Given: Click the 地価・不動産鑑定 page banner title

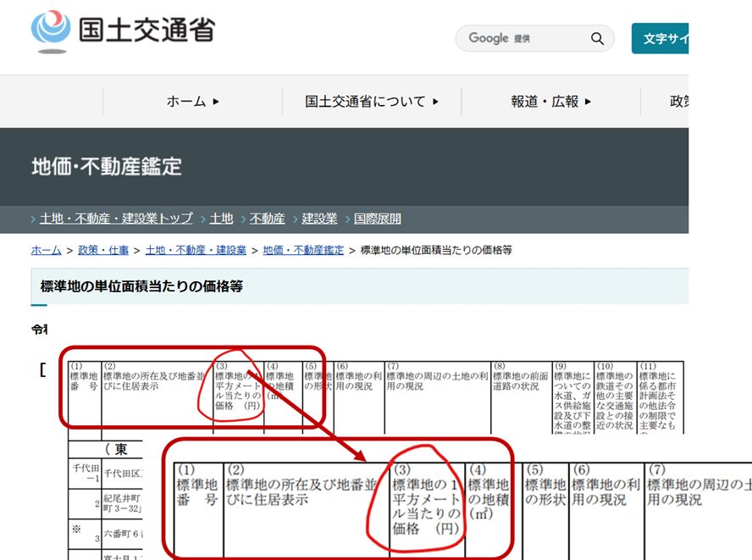Looking at the screenshot, I should [x=107, y=167].
